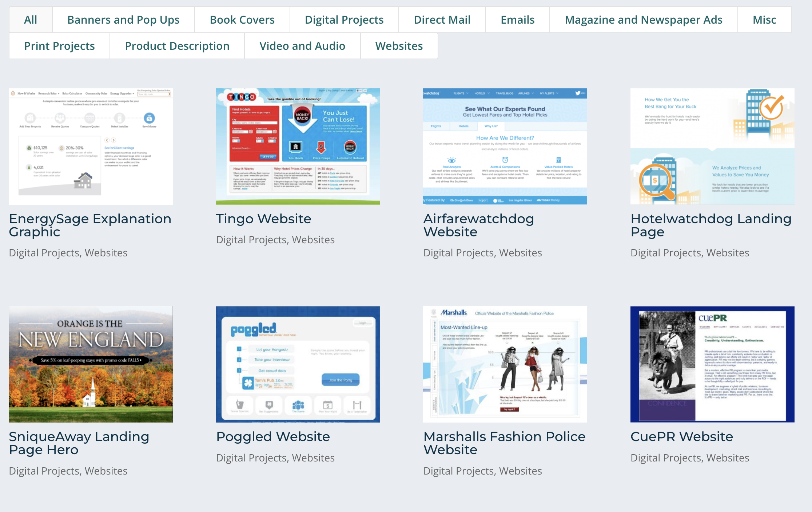Select the Websites filter tab

[x=399, y=46]
